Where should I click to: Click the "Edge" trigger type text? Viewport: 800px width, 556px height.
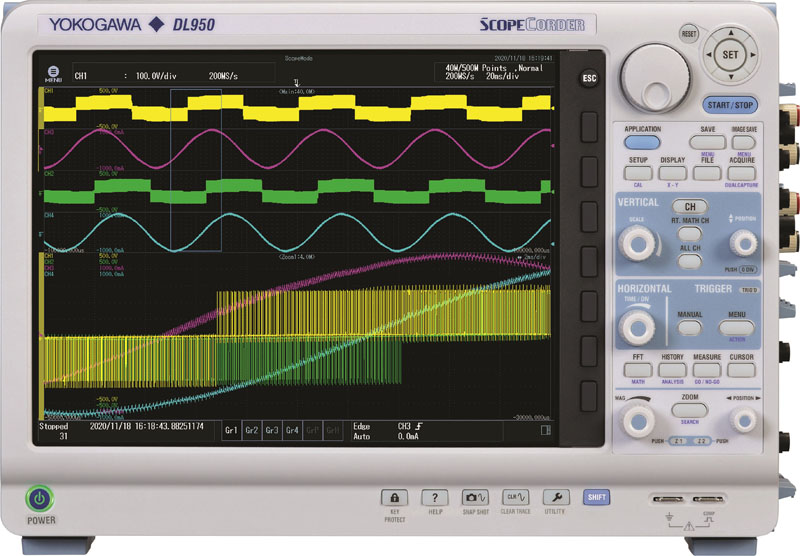(x=362, y=426)
